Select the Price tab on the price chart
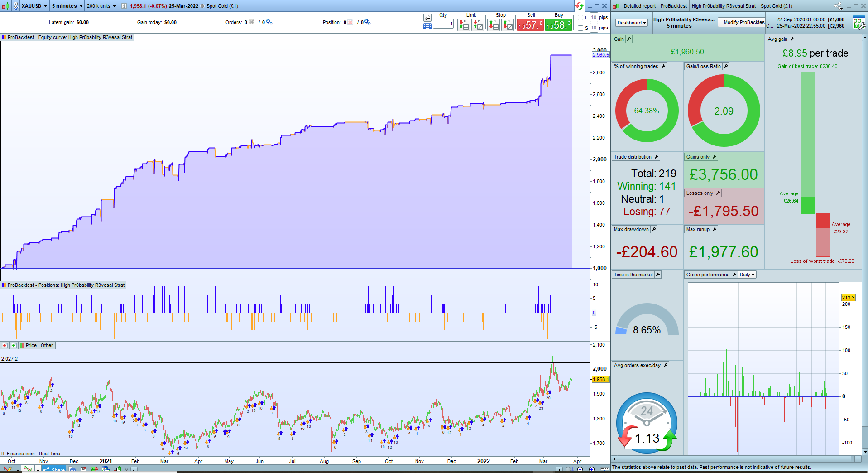The width and height of the screenshot is (868, 473). click(x=28, y=345)
